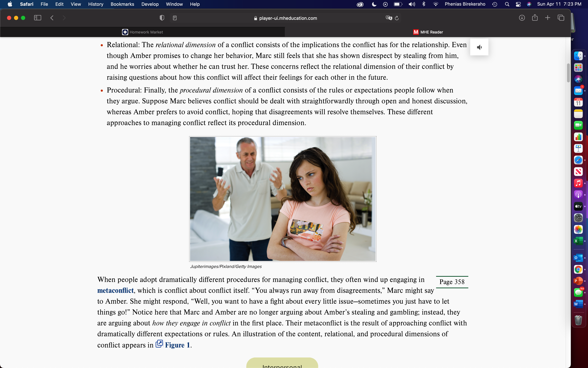
Task: Go back to the previous page
Action: 52,18
